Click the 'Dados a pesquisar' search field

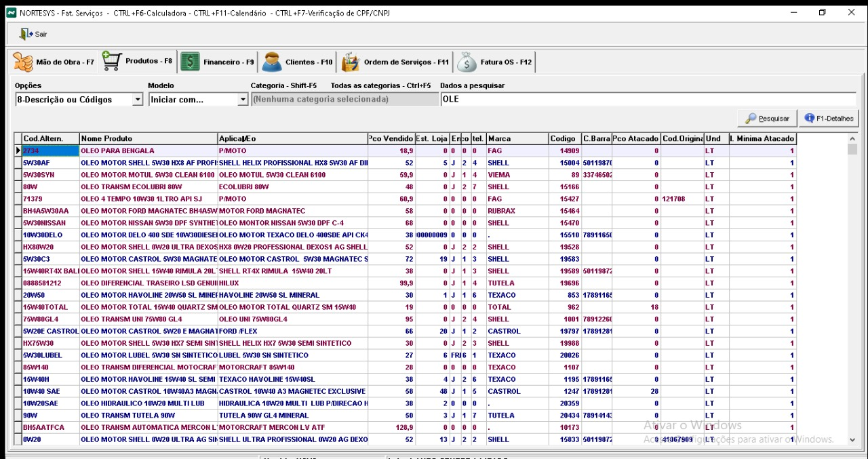tap(648, 100)
